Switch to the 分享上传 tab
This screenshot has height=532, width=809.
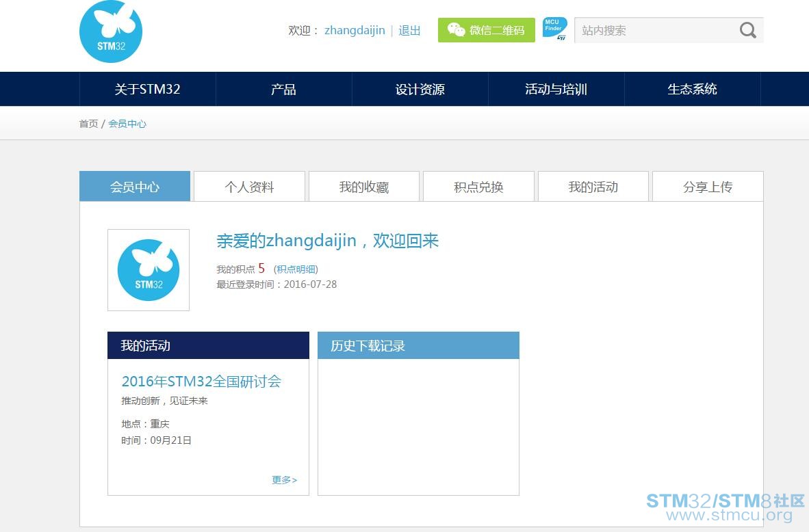pyautogui.click(x=708, y=187)
